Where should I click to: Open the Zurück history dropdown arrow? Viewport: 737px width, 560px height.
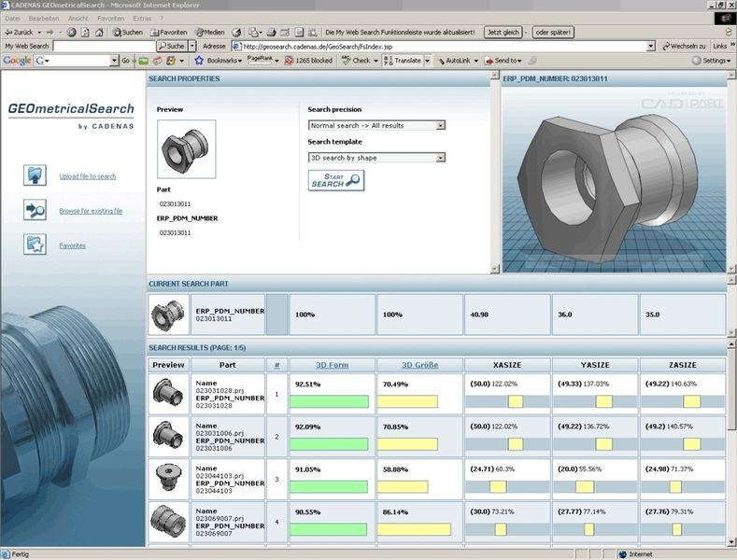pos(39,33)
